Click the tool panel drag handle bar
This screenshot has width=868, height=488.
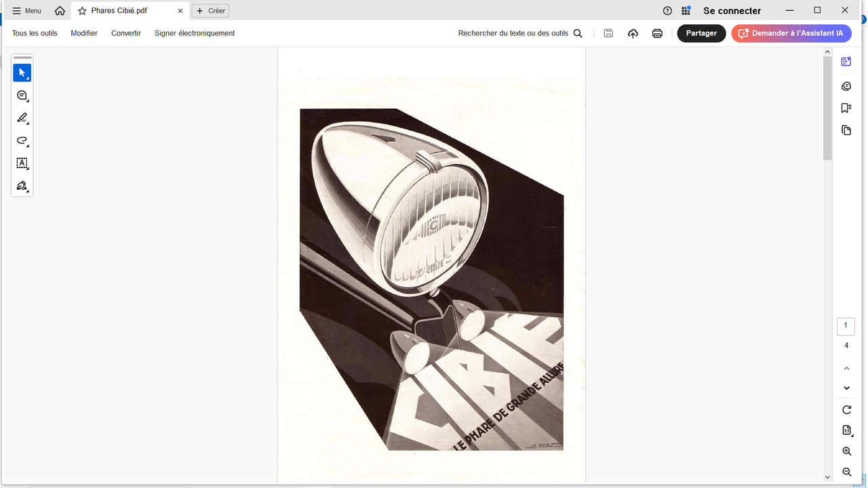[22, 58]
